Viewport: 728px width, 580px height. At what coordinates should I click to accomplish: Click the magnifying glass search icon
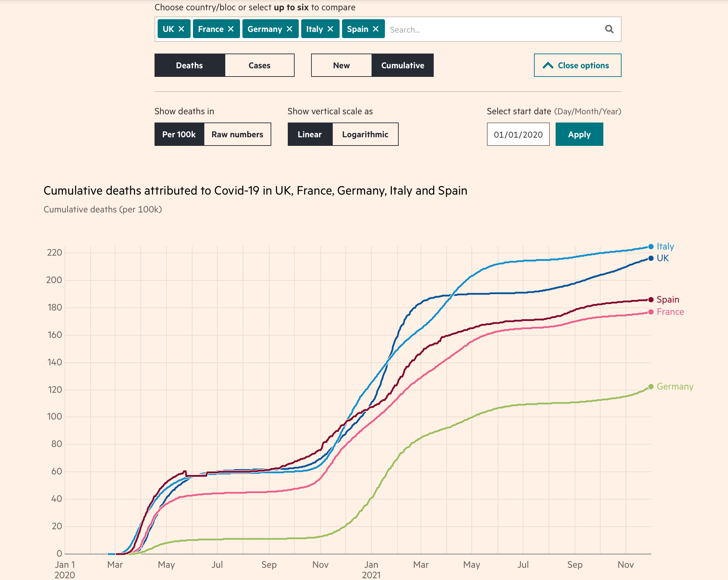click(x=609, y=29)
